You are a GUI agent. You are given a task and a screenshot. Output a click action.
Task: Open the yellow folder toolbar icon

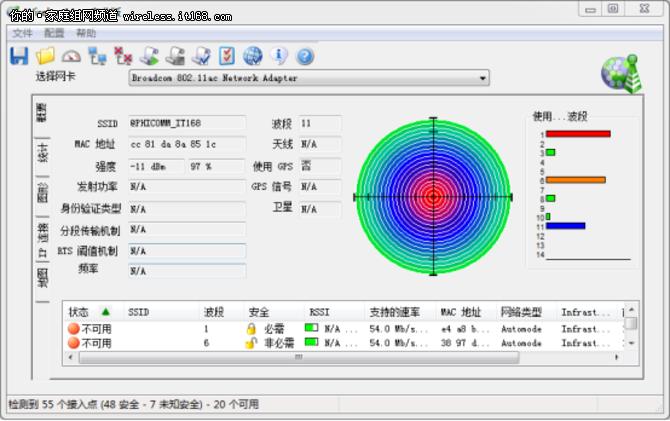tap(45, 56)
